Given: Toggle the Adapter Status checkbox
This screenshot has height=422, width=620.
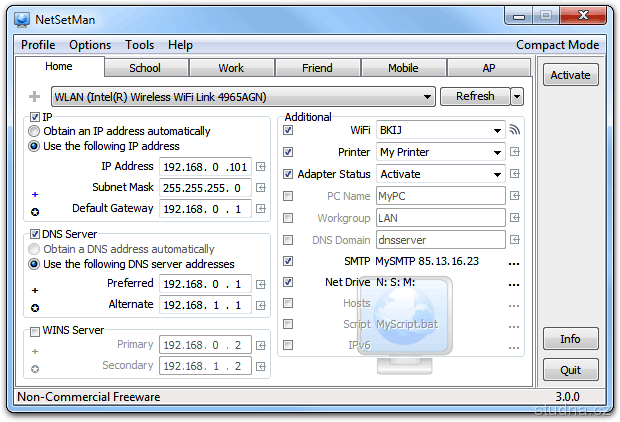Looking at the screenshot, I should point(288,174).
